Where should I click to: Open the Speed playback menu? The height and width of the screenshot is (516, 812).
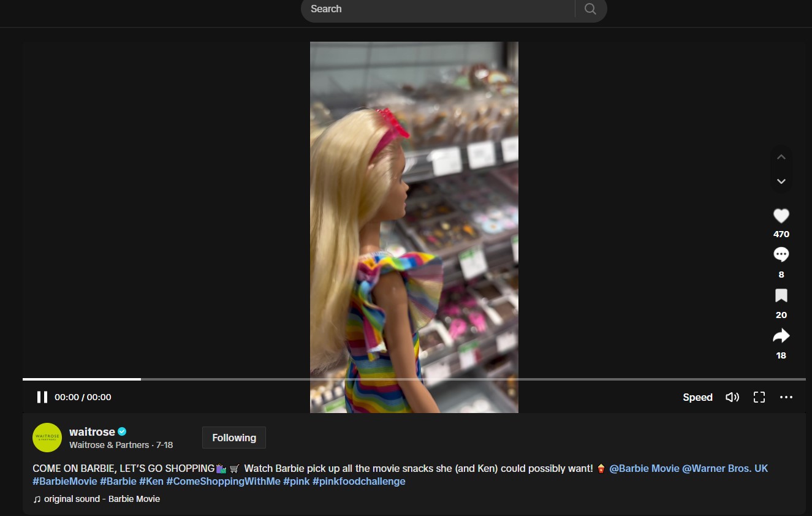pyautogui.click(x=697, y=397)
